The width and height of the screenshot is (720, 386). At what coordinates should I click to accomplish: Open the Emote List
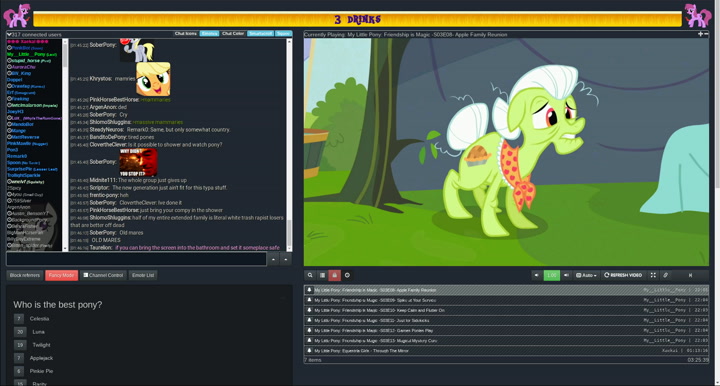coord(143,275)
